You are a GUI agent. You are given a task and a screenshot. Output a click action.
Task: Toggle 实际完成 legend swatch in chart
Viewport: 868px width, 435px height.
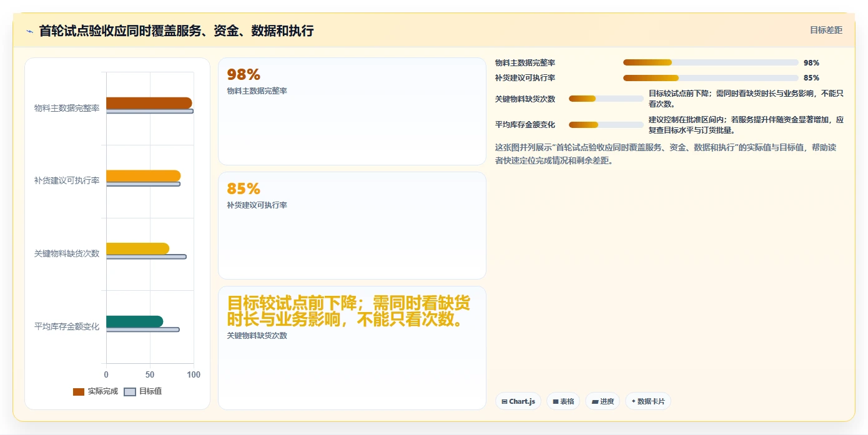pyautogui.click(x=79, y=392)
